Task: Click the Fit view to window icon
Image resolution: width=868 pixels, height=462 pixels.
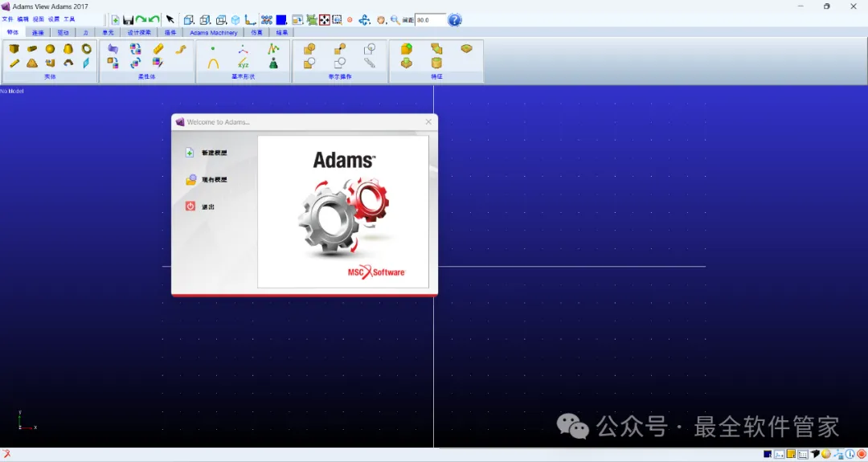Action: click(x=325, y=20)
